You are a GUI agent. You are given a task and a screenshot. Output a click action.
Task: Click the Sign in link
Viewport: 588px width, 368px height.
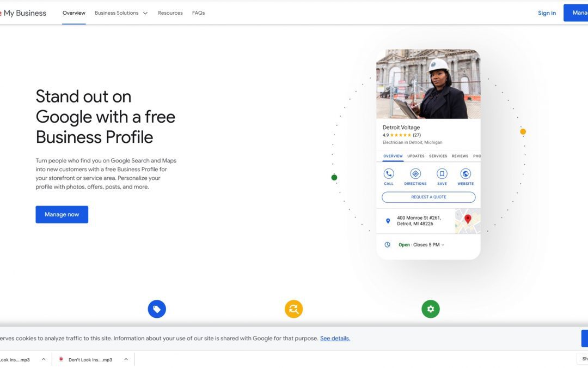click(x=547, y=13)
